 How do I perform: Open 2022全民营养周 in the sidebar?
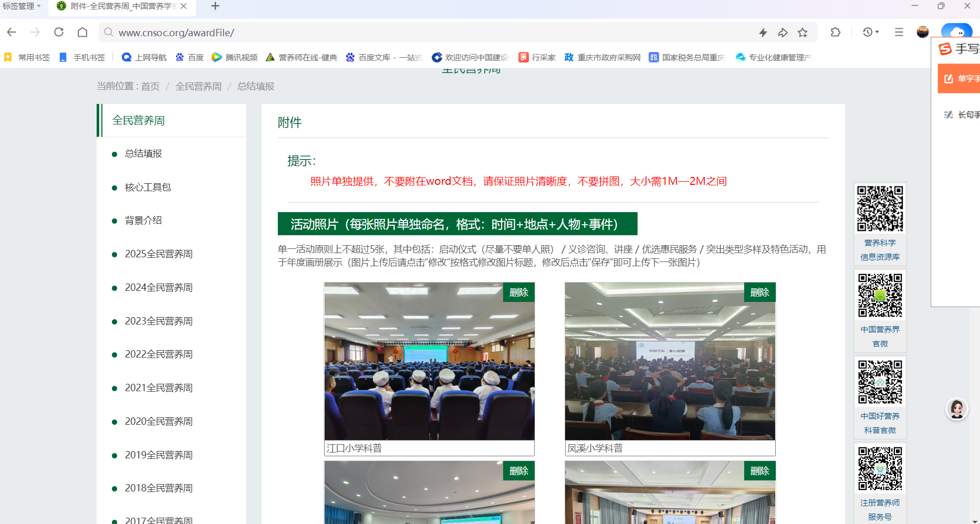point(159,354)
